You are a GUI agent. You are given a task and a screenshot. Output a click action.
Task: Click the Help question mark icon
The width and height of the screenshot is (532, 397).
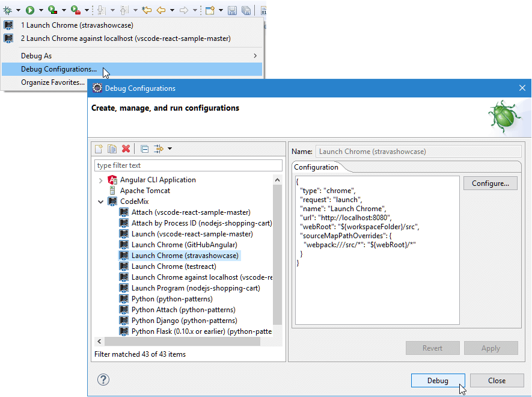coord(103,380)
